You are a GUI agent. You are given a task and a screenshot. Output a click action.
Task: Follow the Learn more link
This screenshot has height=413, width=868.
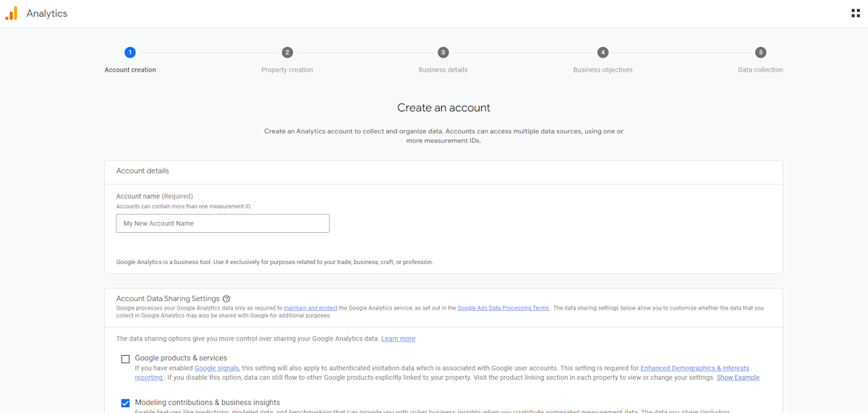pos(399,339)
